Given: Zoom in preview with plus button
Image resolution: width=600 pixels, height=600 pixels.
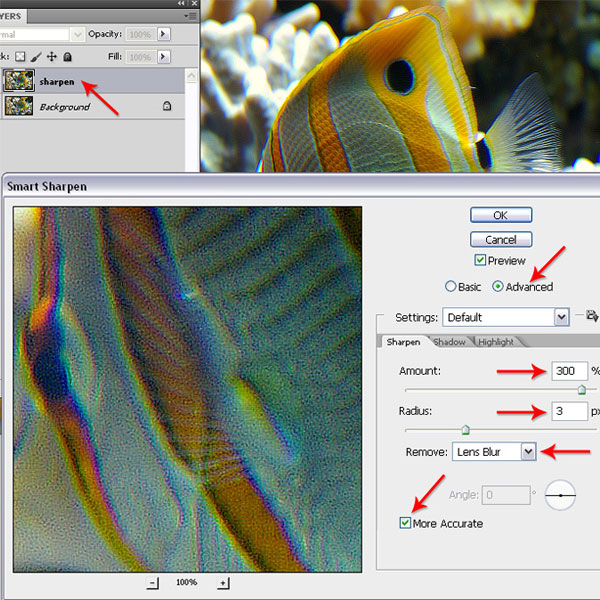Looking at the screenshot, I should coord(223,583).
